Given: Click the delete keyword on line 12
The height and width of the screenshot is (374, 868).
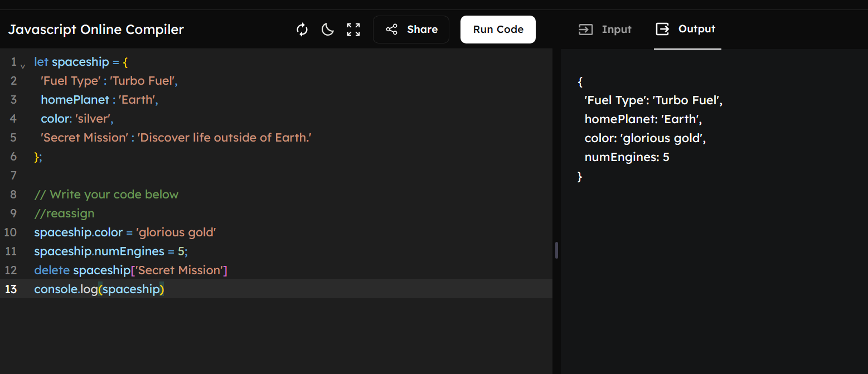Looking at the screenshot, I should coord(52,270).
